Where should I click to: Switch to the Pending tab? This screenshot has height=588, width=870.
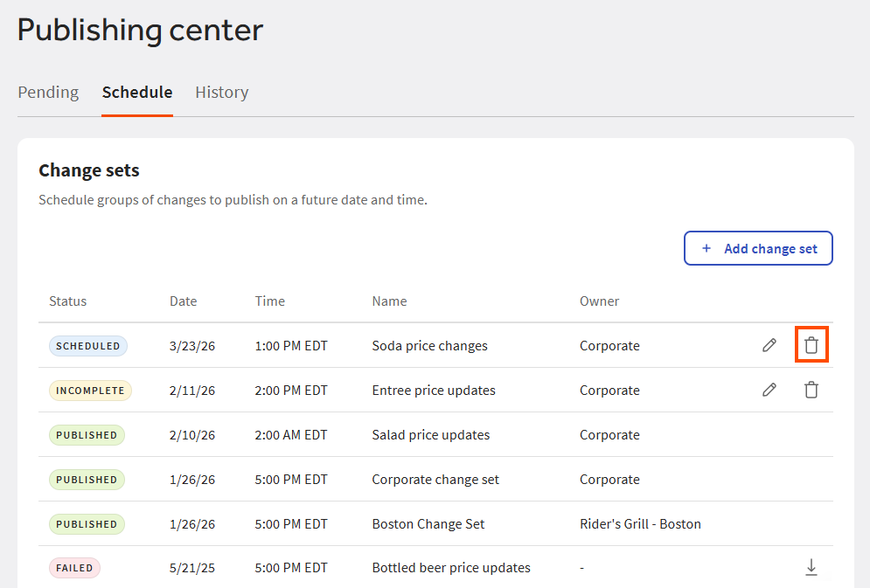pyautogui.click(x=48, y=92)
